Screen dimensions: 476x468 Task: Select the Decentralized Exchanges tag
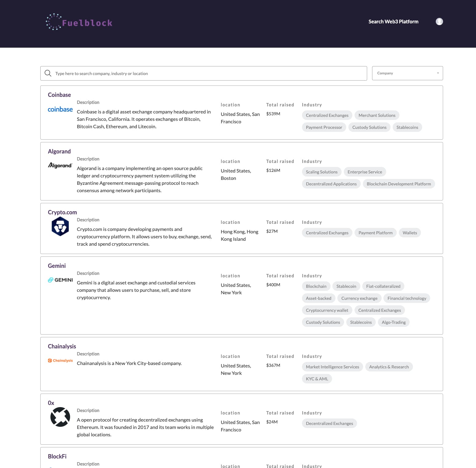[329, 423]
